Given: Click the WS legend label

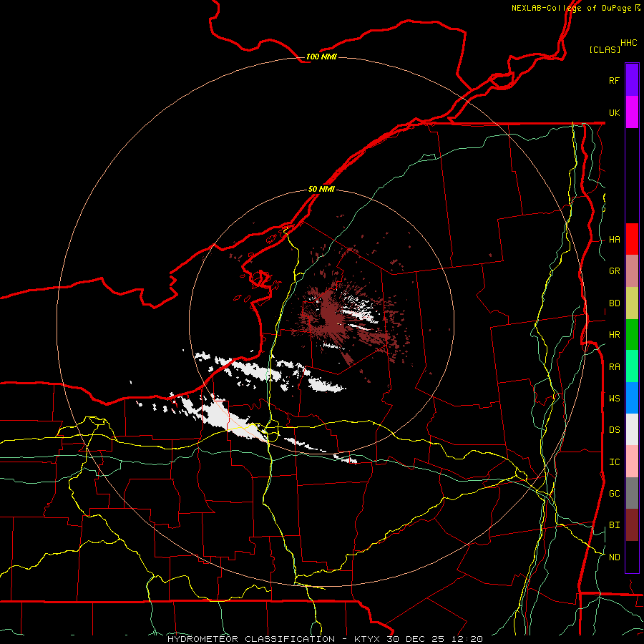Looking at the screenshot, I should (614, 399).
